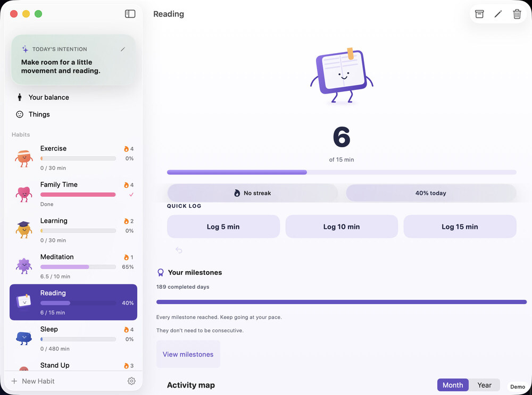The height and width of the screenshot is (395, 532).
Task: Switch activity map to Year
Action: pos(484,385)
